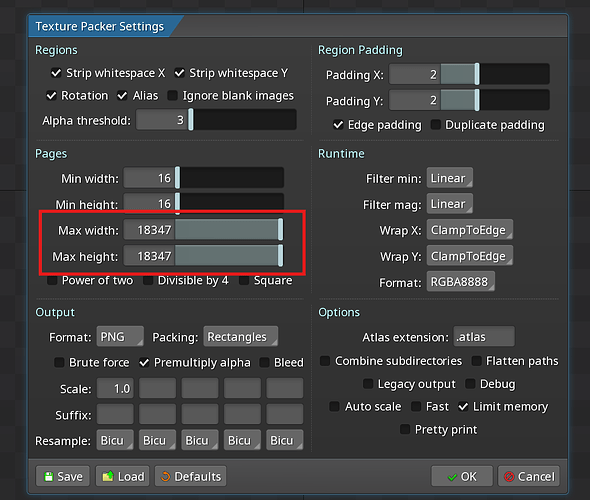The height and width of the screenshot is (500, 590).
Task: Cancel the Texture Packer Settings dialog
Action: click(x=529, y=476)
